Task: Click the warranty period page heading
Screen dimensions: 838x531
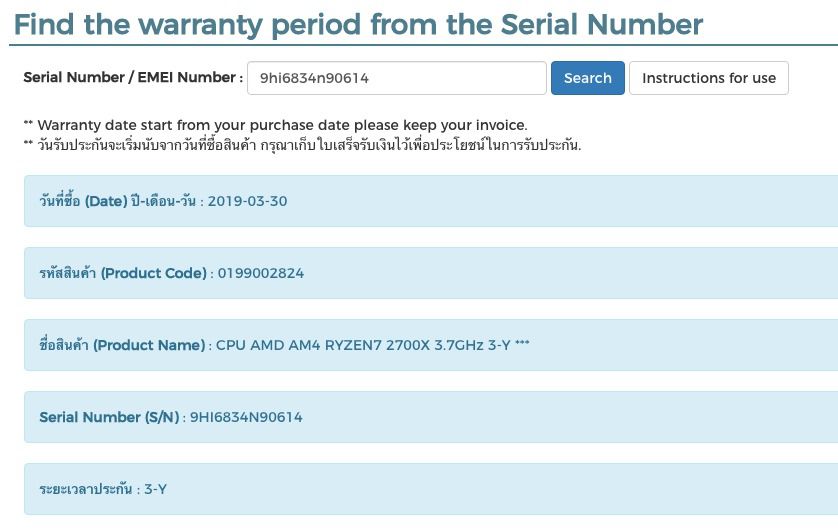Action: coord(358,24)
